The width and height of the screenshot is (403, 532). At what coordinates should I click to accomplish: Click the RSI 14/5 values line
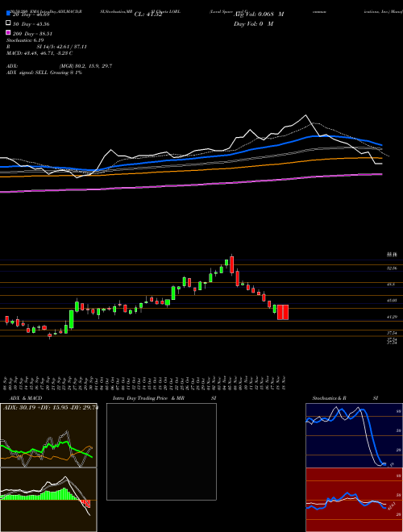47,47
